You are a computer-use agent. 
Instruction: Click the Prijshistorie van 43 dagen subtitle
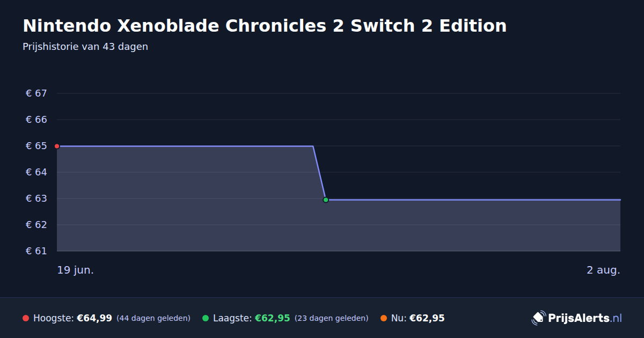[x=85, y=47]
